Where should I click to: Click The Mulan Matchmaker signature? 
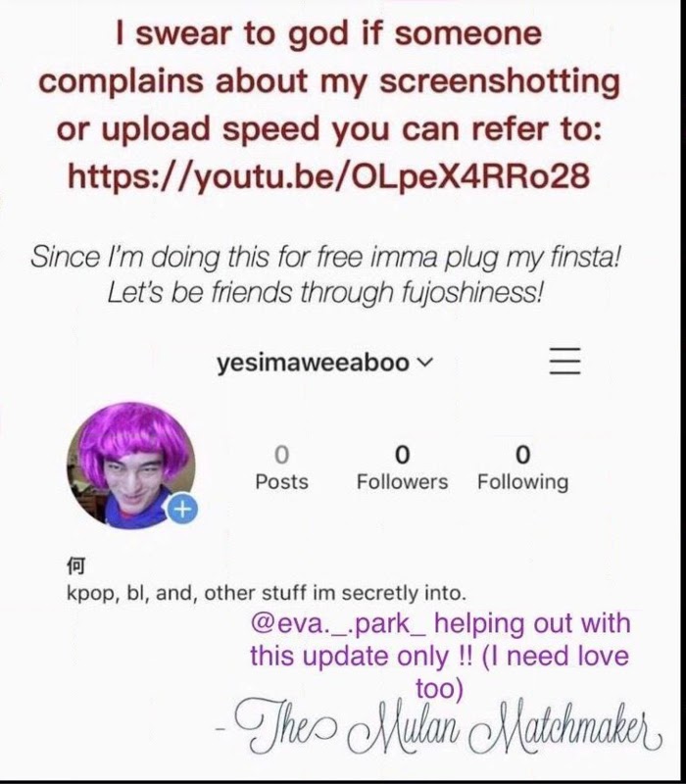pyautogui.click(x=447, y=726)
